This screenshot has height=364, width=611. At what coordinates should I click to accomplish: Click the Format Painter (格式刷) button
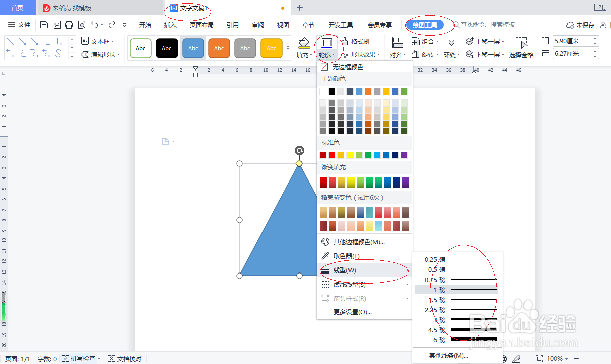pyautogui.click(x=355, y=41)
